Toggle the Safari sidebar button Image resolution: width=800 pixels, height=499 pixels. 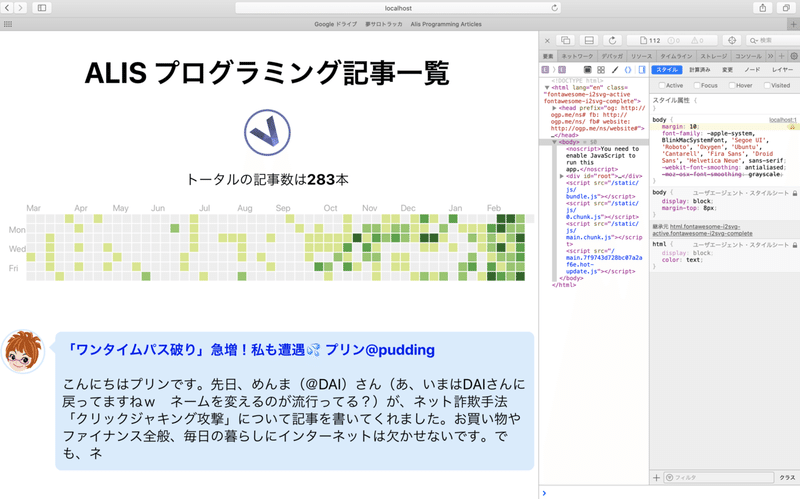pos(42,8)
